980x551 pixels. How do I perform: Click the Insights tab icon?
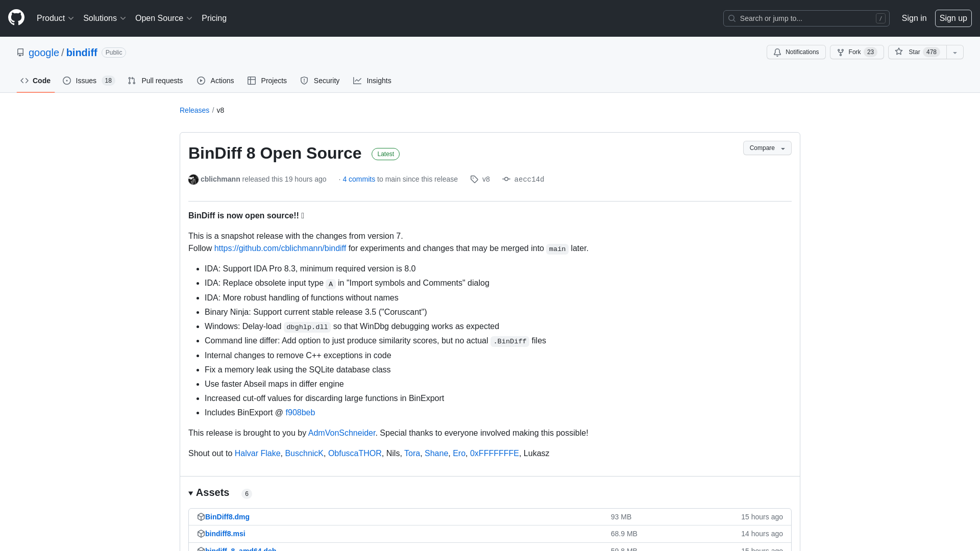(x=358, y=81)
